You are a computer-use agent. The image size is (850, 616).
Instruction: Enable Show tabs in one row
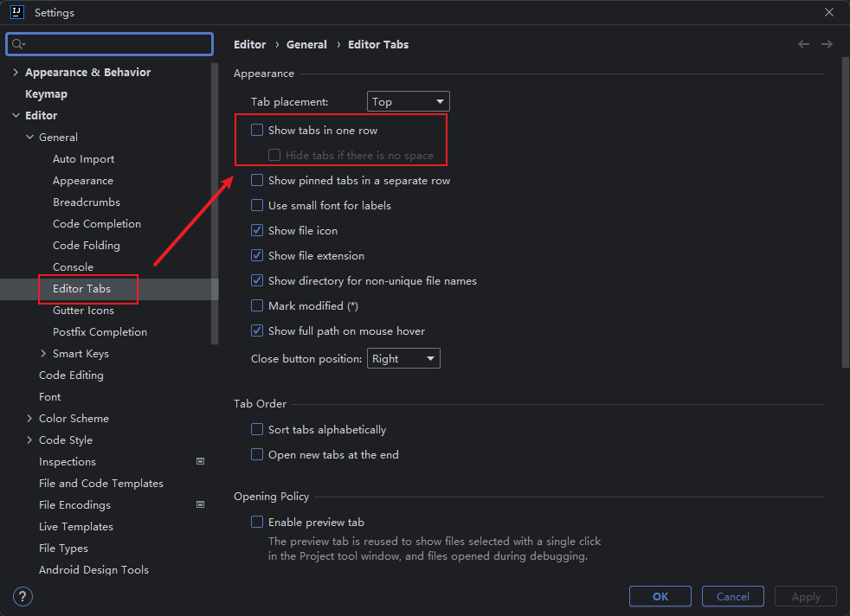(x=257, y=130)
